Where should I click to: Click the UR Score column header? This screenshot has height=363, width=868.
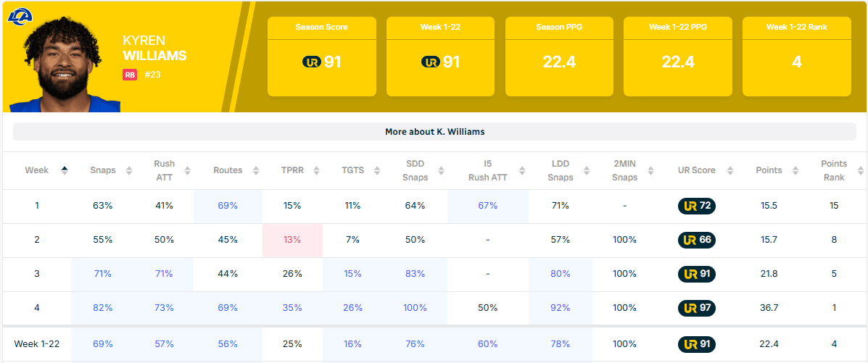(x=696, y=170)
